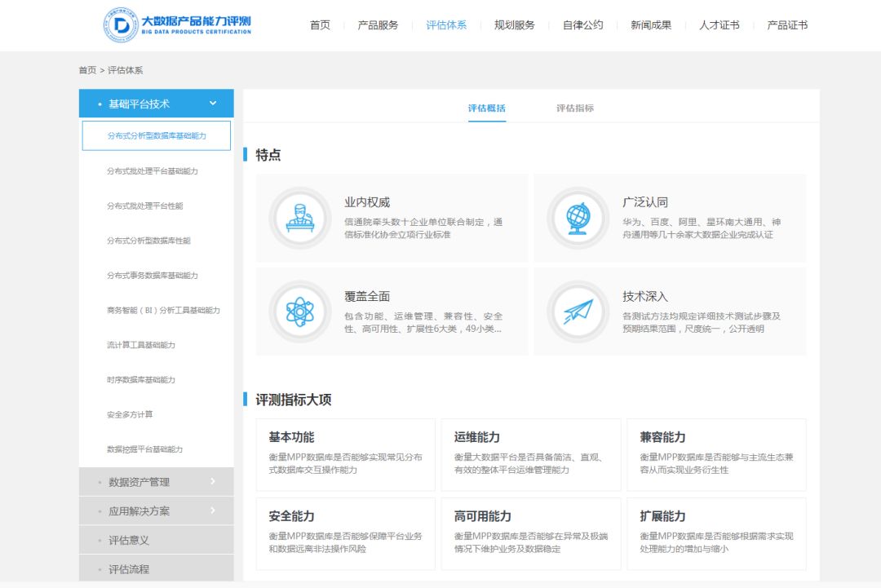Click the 特点 section heading
The width and height of the screenshot is (881, 588).
[x=268, y=155]
